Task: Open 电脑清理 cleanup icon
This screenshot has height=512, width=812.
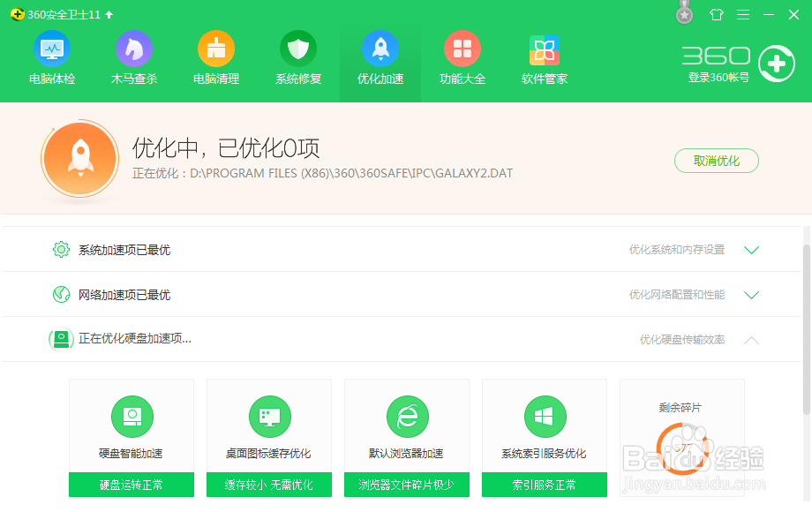Action: point(216,49)
